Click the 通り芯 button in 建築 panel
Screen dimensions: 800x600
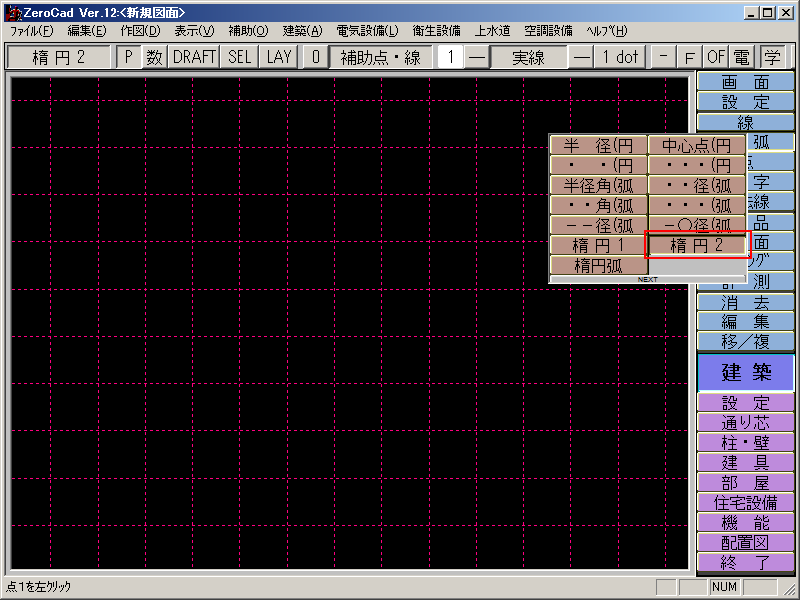point(745,422)
